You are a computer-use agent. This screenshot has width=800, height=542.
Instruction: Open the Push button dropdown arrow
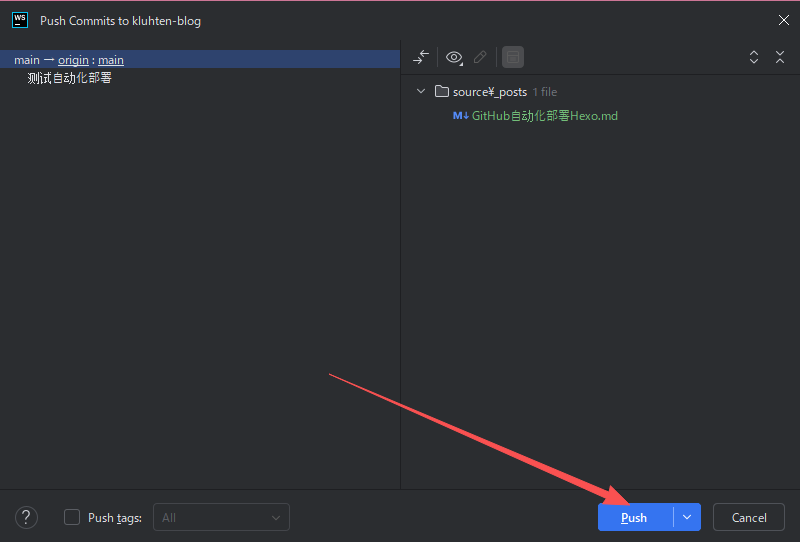click(x=687, y=517)
